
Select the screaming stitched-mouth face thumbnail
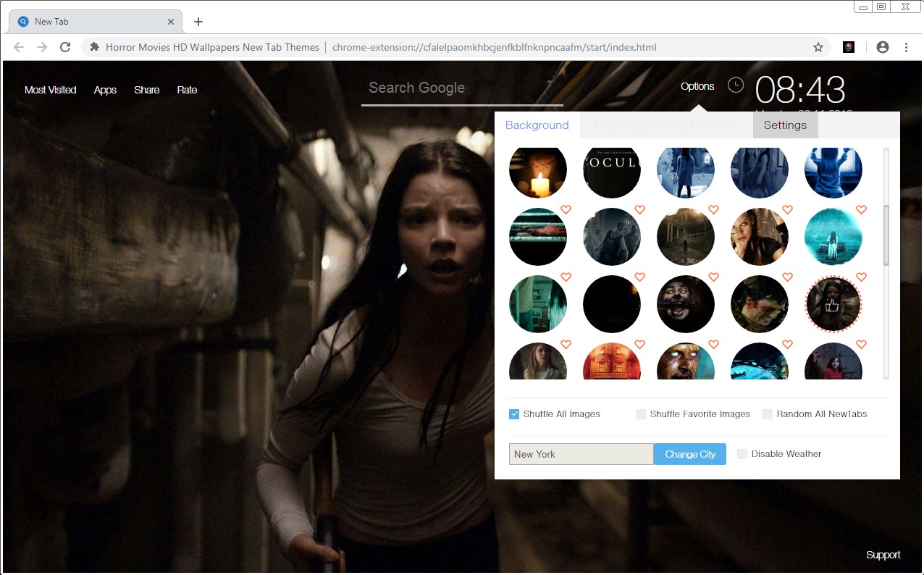tap(686, 304)
